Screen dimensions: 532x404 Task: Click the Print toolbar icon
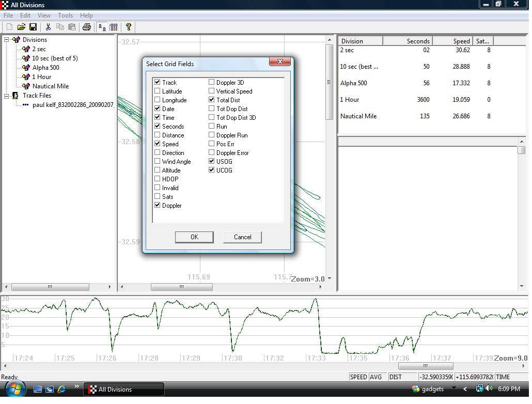pos(87,27)
